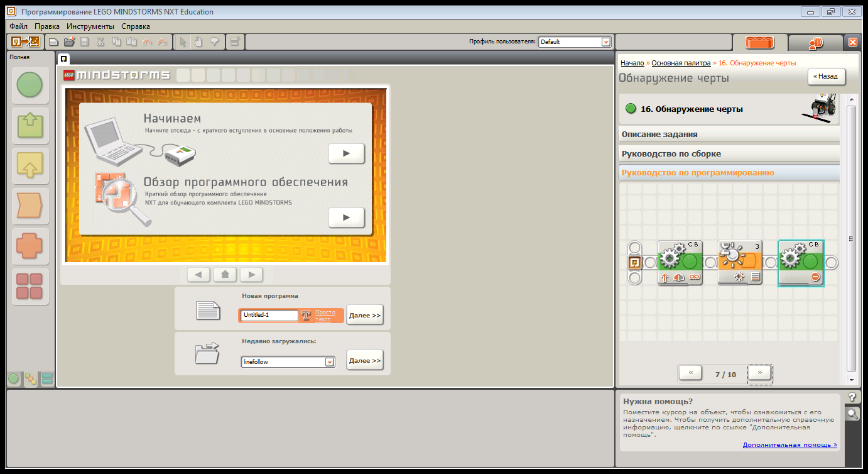Select the Comment speech bubble tool

(214, 42)
